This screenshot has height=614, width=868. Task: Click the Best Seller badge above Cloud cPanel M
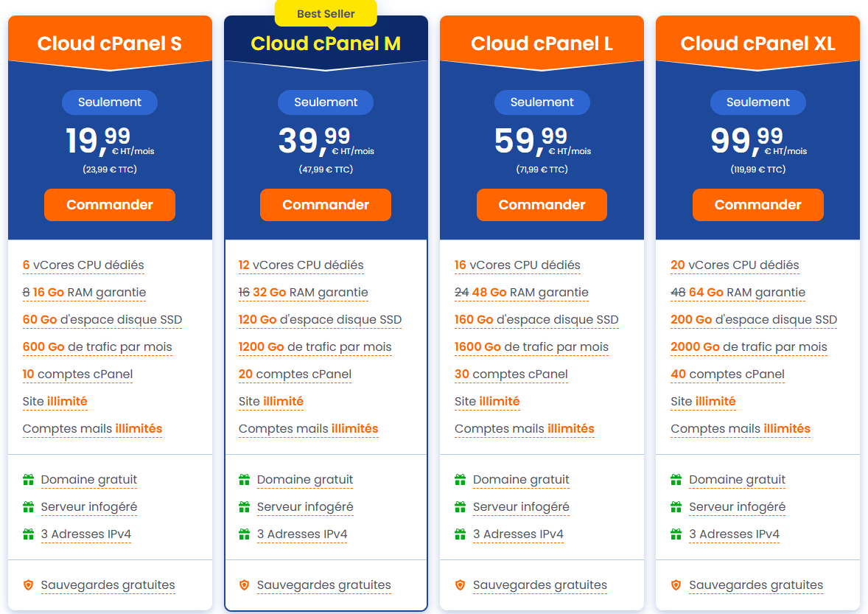coord(326,13)
